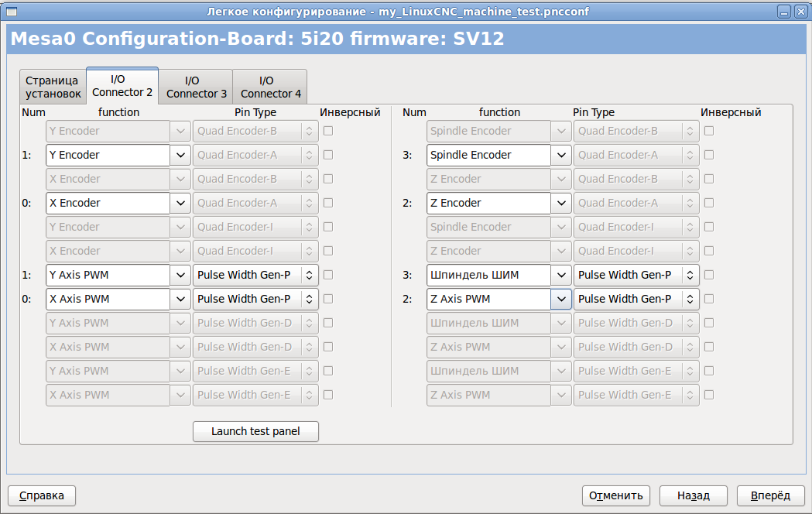Image resolution: width=812 pixels, height=514 pixels.
Task: Change Pulse Width Gen-P pin type for Шпиндель ШИМ
Action: pyautogui.click(x=636, y=275)
